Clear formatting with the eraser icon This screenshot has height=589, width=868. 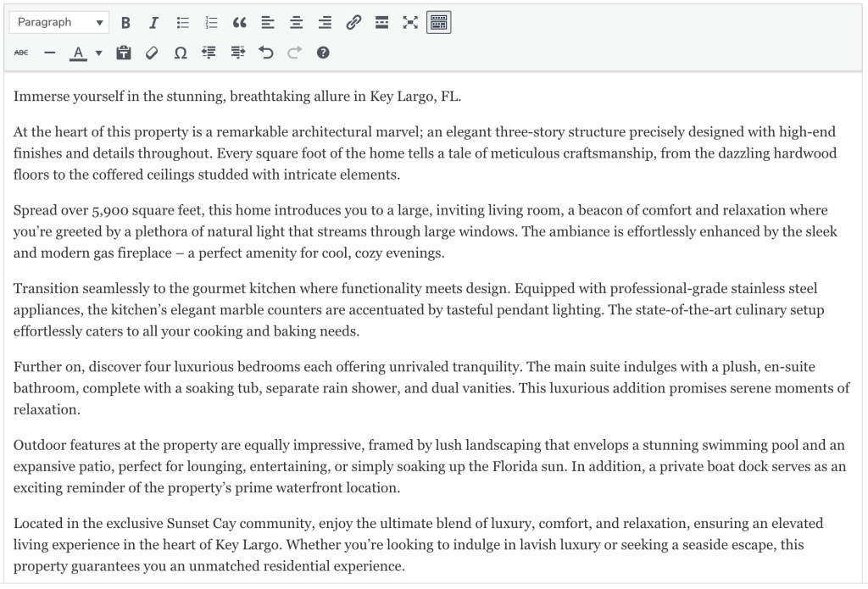[x=152, y=53]
